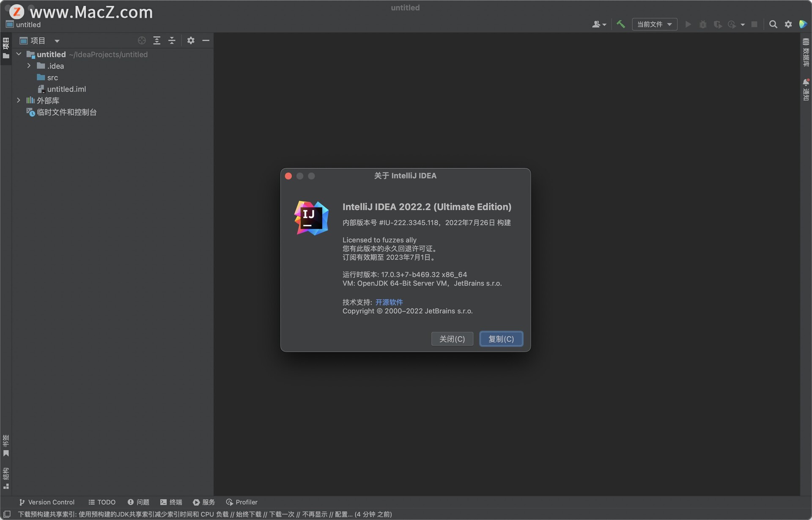
Task: Collapse all nodes in Project panel
Action: [x=172, y=40]
